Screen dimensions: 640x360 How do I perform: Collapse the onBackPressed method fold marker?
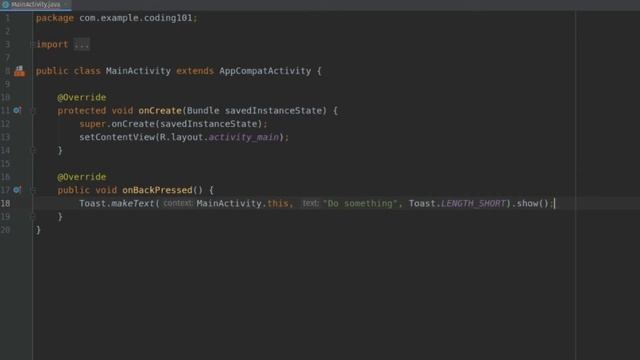(33, 190)
